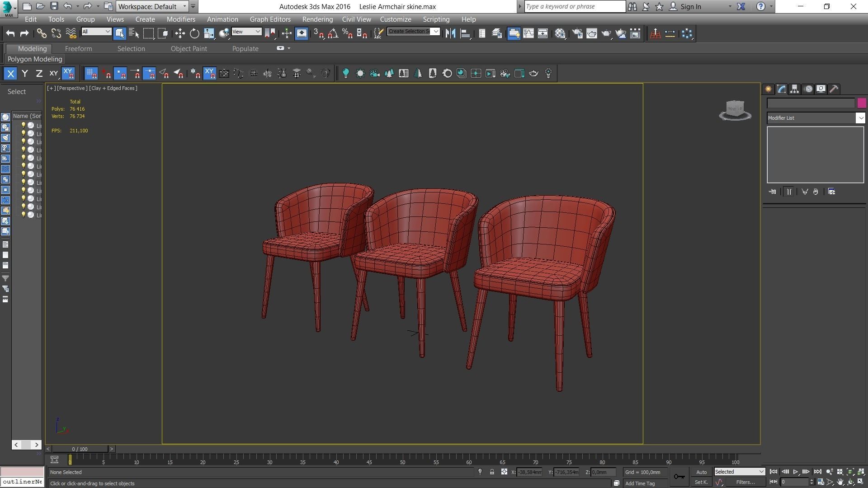
Task: Open the Modifiers menu
Action: [181, 19]
